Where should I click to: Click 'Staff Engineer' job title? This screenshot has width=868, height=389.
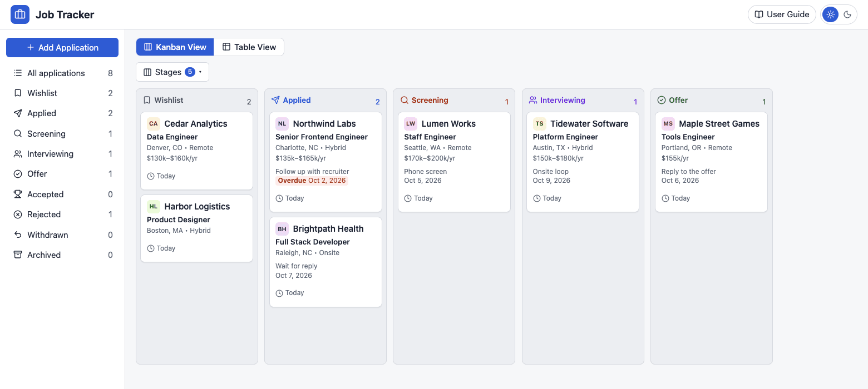coord(430,137)
